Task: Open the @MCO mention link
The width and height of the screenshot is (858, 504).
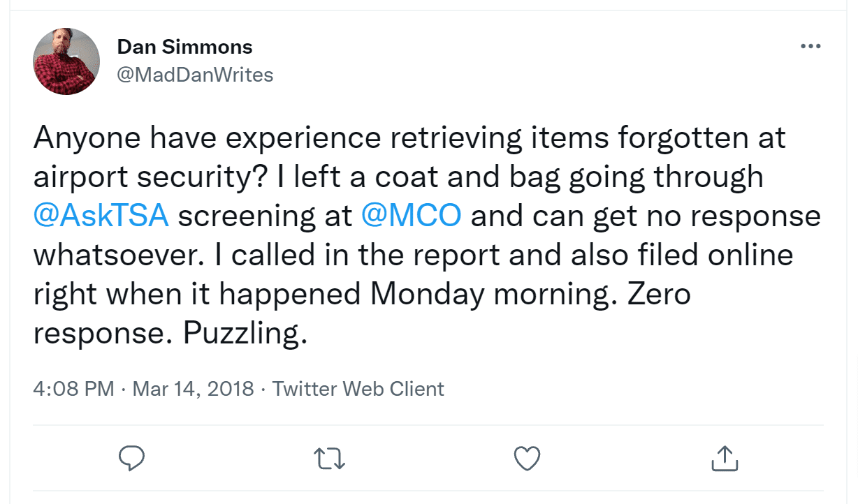Action: [x=412, y=216]
